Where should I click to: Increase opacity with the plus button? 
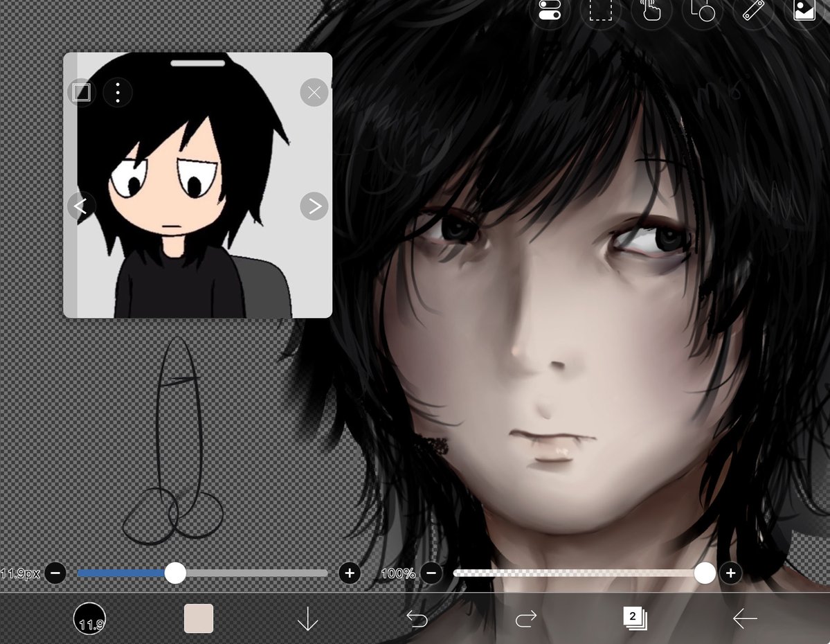(x=731, y=573)
